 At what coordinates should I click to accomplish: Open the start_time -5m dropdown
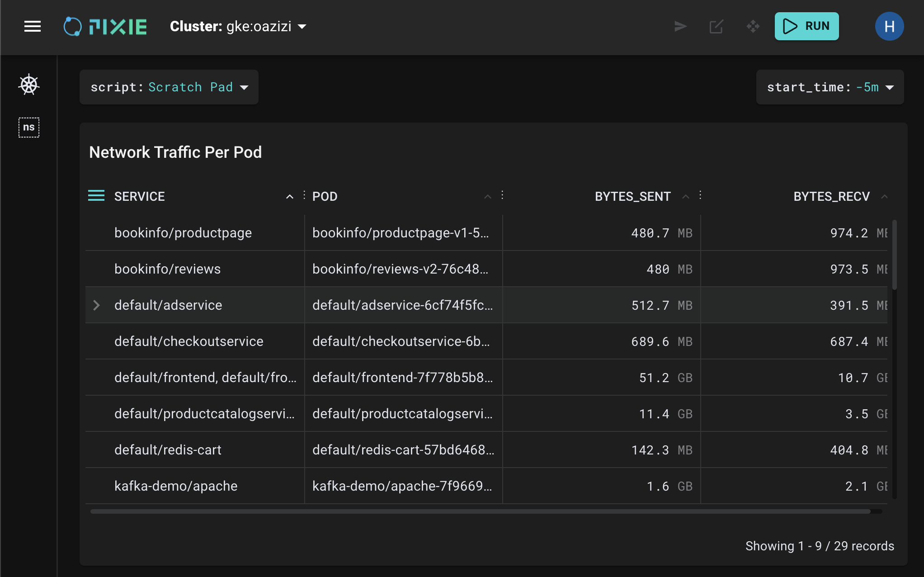coord(830,87)
